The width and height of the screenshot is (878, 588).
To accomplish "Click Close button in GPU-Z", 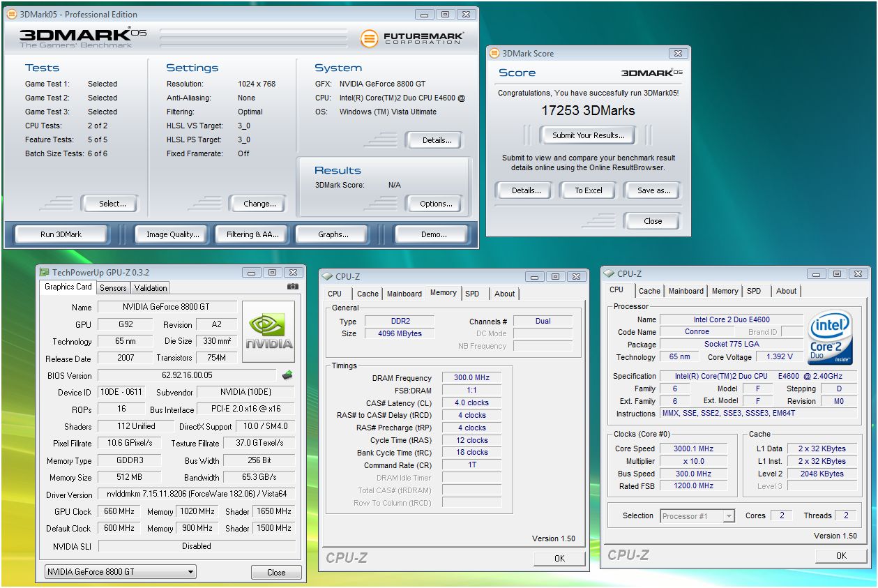I will pyautogui.click(x=276, y=573).
